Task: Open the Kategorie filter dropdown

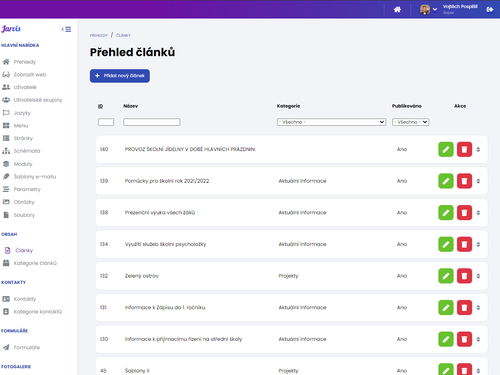Action: tap(331, 122)
